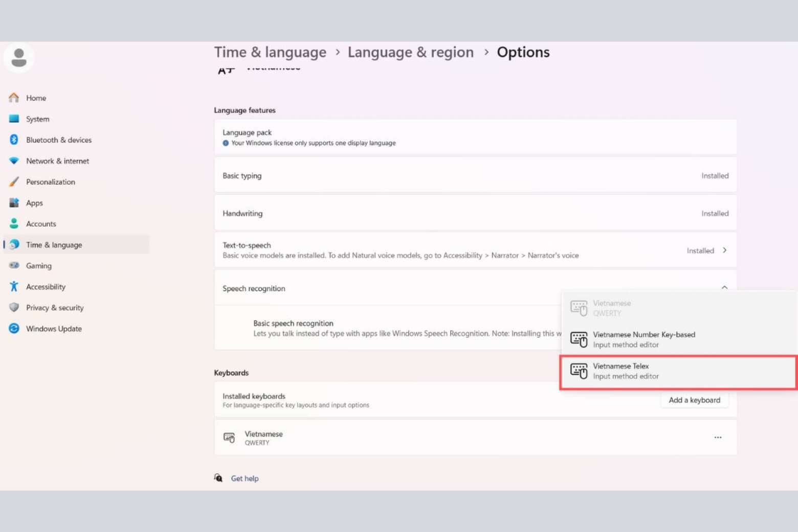Click the Personalization paintbrush icon
This screenshot has width=798, height=532.
tap(14, 182)
